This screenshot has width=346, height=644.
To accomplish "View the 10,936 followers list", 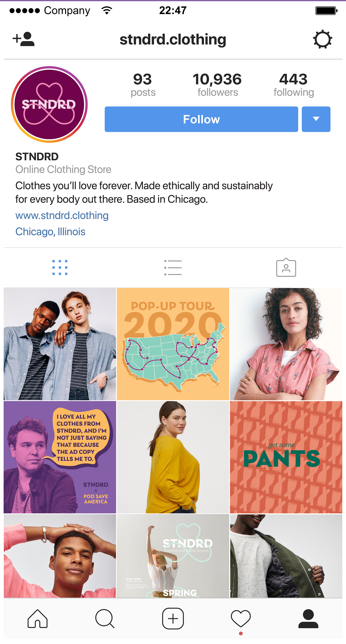I will coord(217,84).
